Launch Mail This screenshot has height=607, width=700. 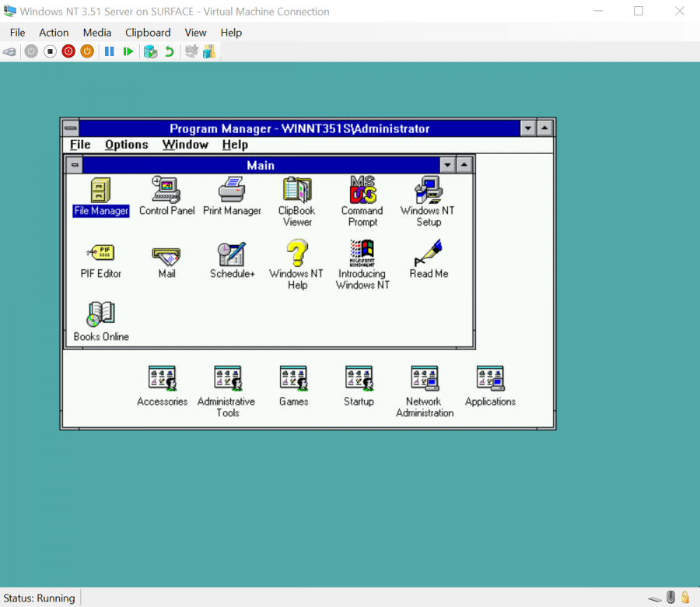166,254
